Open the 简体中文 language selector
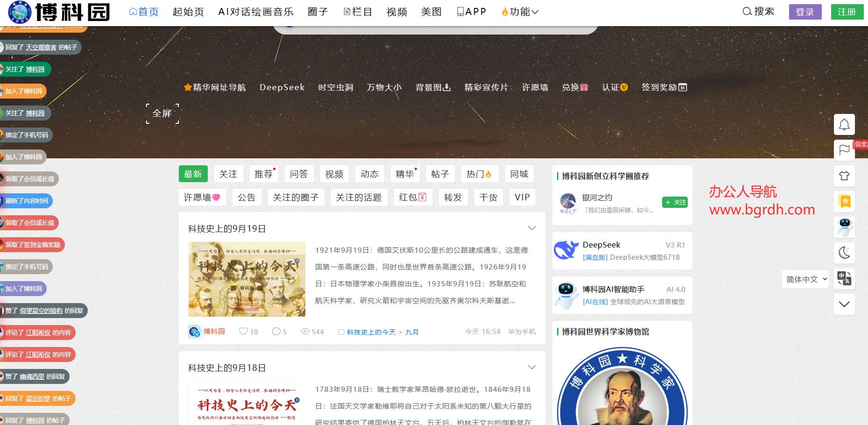Viewport: 868px width, 425px height. (x=805, y=279)
